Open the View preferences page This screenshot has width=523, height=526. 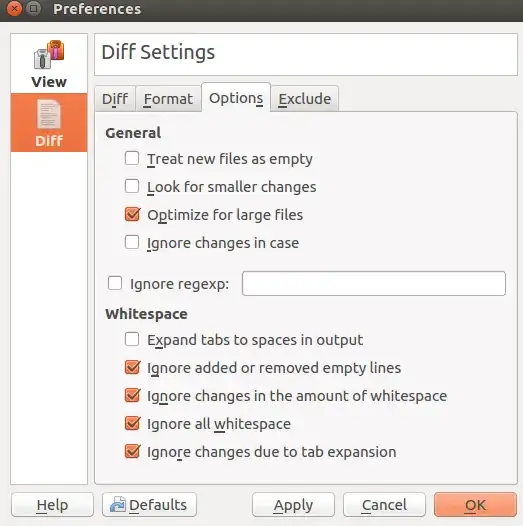(49, 64)
